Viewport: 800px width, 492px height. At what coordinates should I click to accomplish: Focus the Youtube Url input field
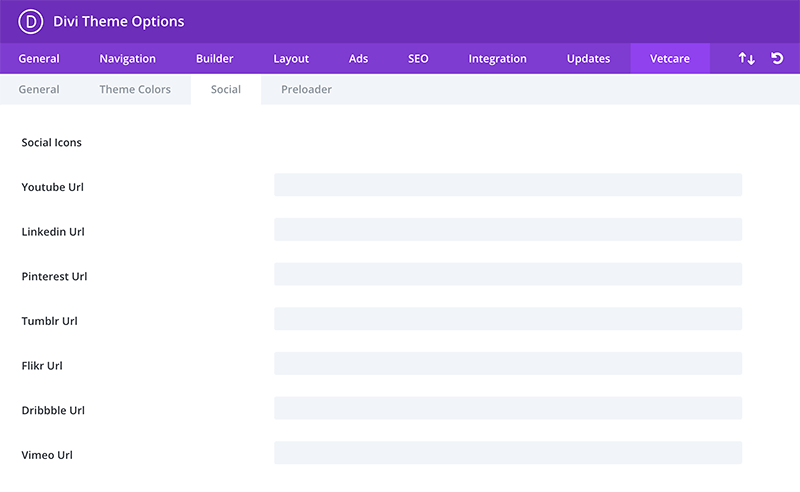pyautogui.click(x=508, y=185)
